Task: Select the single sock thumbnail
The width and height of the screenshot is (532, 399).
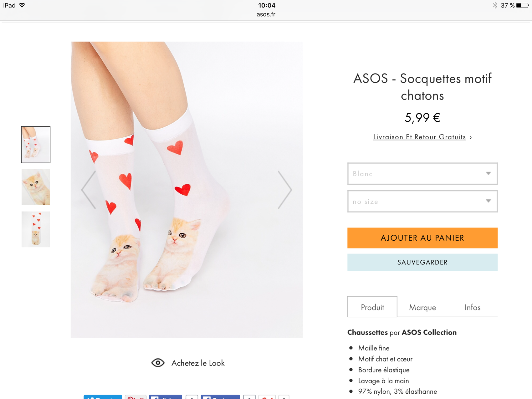Action: pos(36,229)
